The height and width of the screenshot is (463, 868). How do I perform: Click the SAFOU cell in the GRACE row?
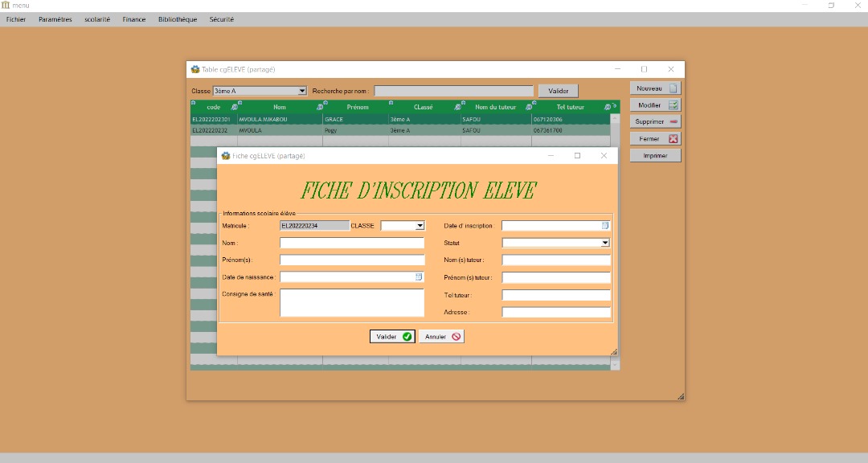pyautogui.click(x=496, y=119)
